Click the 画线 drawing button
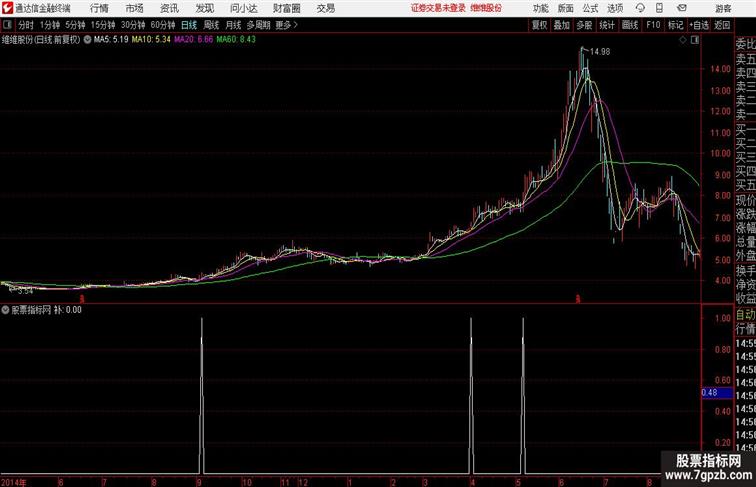The image size is (756, 487). coord(630,25)
